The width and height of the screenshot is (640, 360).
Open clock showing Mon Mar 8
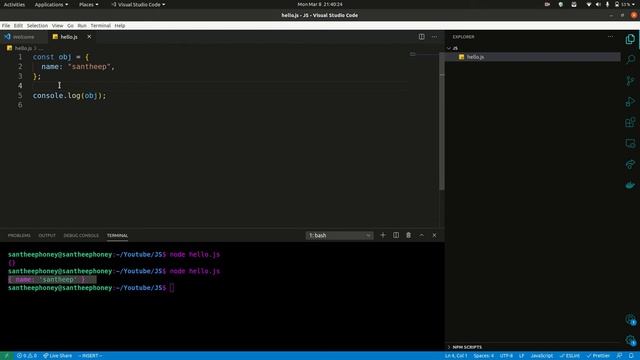point(320,4)
